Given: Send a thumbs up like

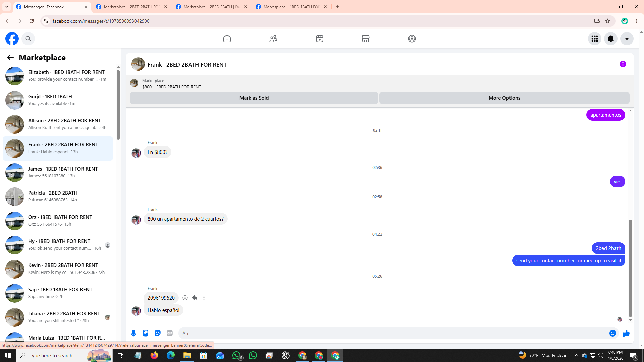Looking at the screenshot, I should pyautogui.click(x=626, y=333).
